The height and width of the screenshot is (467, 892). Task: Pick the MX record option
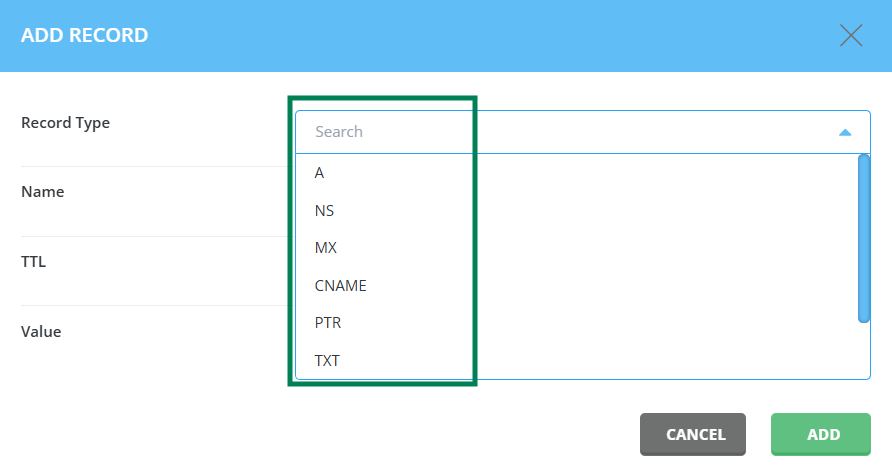[x=576, y=248]
